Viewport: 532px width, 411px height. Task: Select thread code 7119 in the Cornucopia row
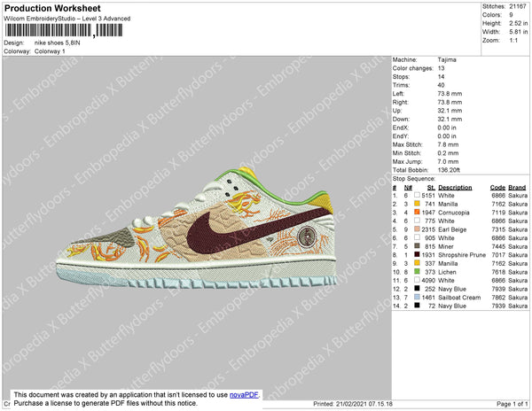498,213
